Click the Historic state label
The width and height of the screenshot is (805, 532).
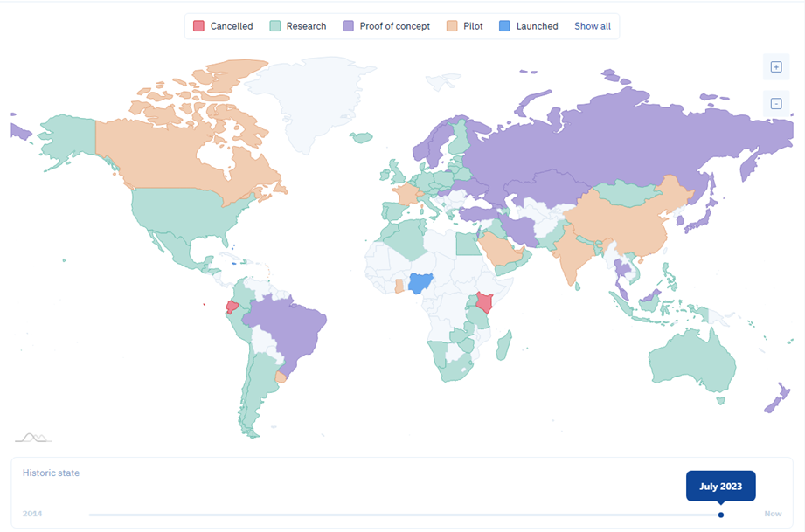51,473
